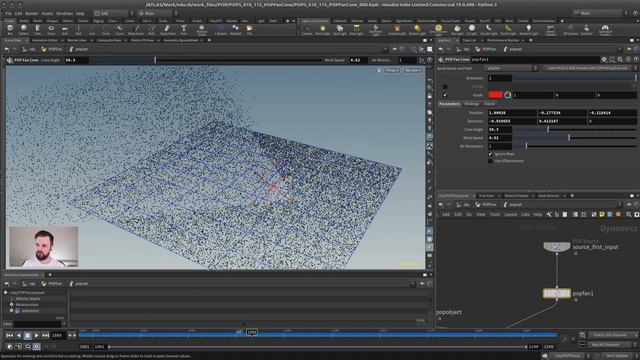Toggle the Ignore Mass checkbox
640x360 pixels.
pos(491,154)
